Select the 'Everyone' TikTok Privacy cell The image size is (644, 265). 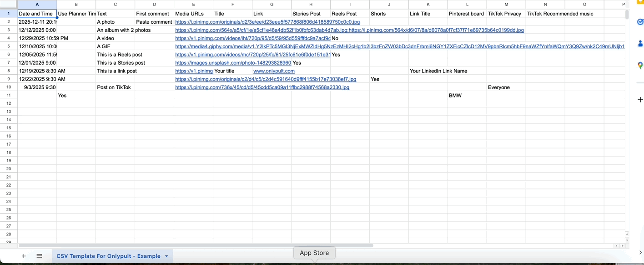(x=506, y=87)
